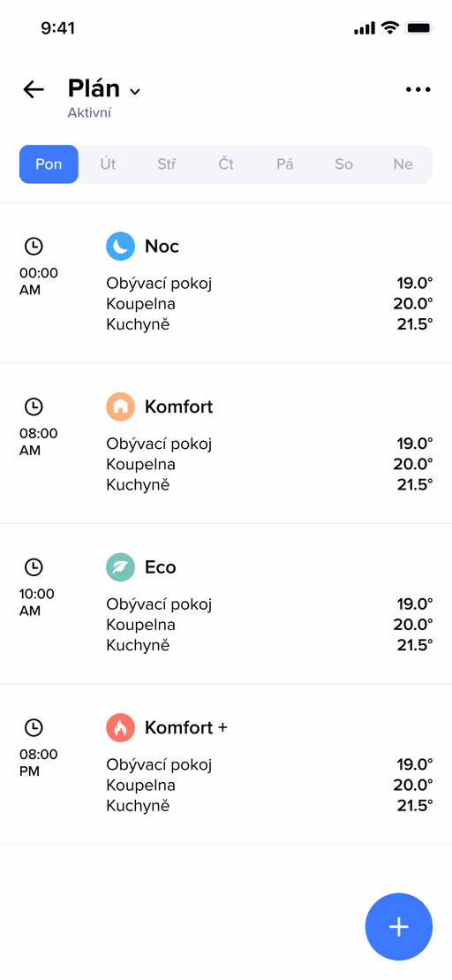Tap the blue moon Noc icon

(120, 247)
